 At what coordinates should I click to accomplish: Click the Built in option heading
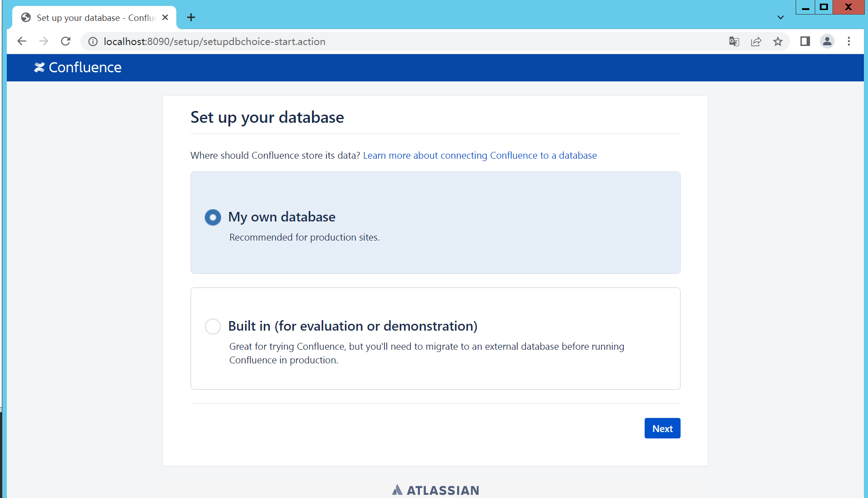(353, 326)
